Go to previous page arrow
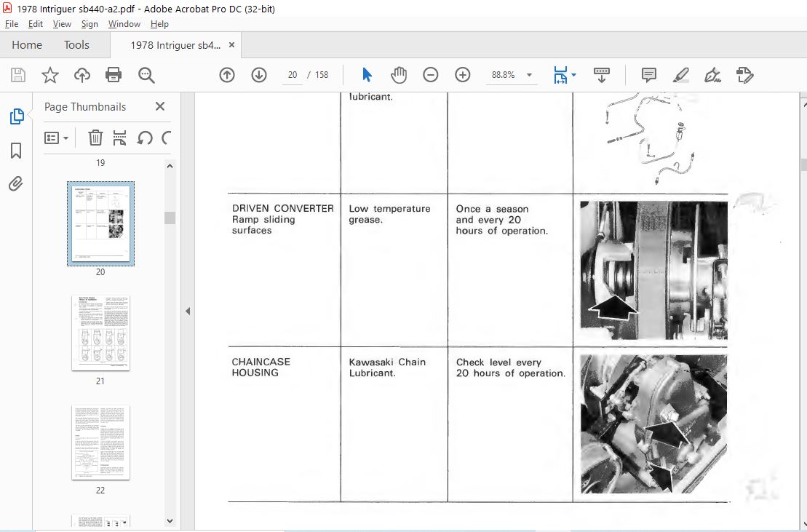Image resolution: width=807 pixels, height=532 pixels. (227, 75)
